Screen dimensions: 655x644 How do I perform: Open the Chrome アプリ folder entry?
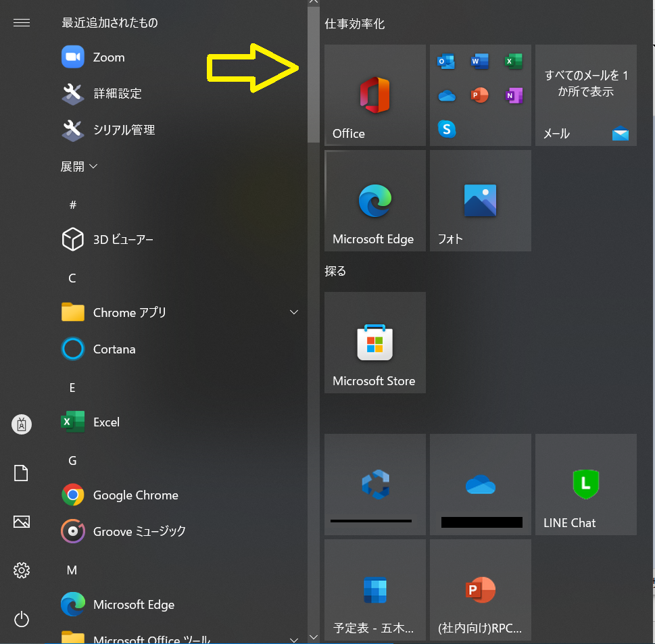(x=180, y=312)
